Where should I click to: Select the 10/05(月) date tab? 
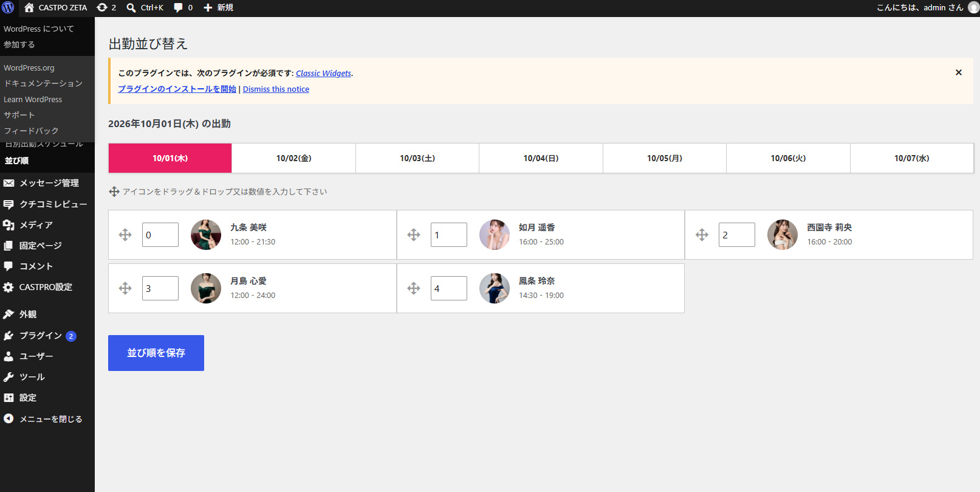pyautogui.click(x=665, y=158)
